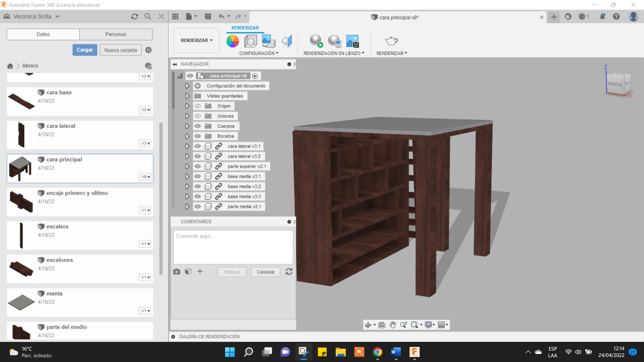Open the RENDERIZAR workspace dropdown
This screenshot has width=644, height=362.
(x=196, y=40)
